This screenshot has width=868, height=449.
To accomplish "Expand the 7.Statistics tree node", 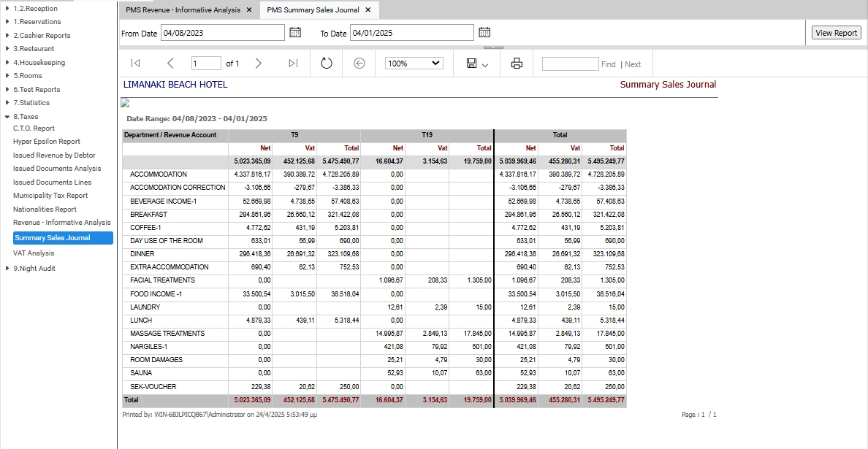I will (7, 103).
